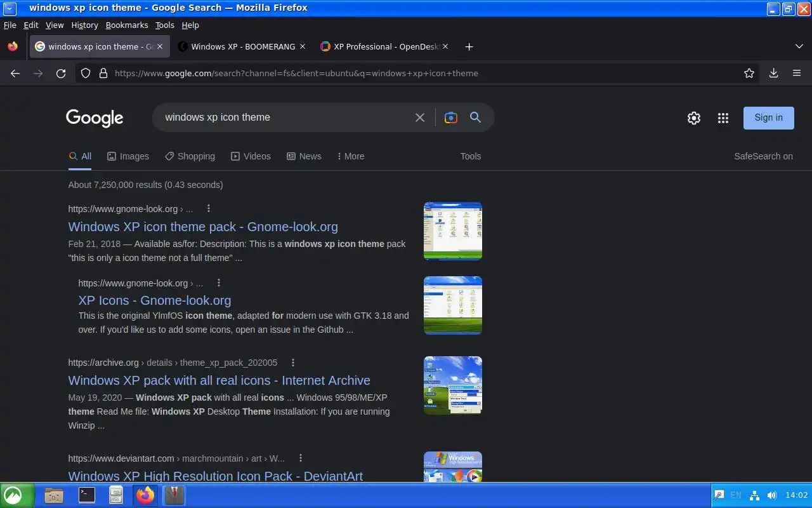
Task: Open options dots for archive.org result
Action: point(293,363)
